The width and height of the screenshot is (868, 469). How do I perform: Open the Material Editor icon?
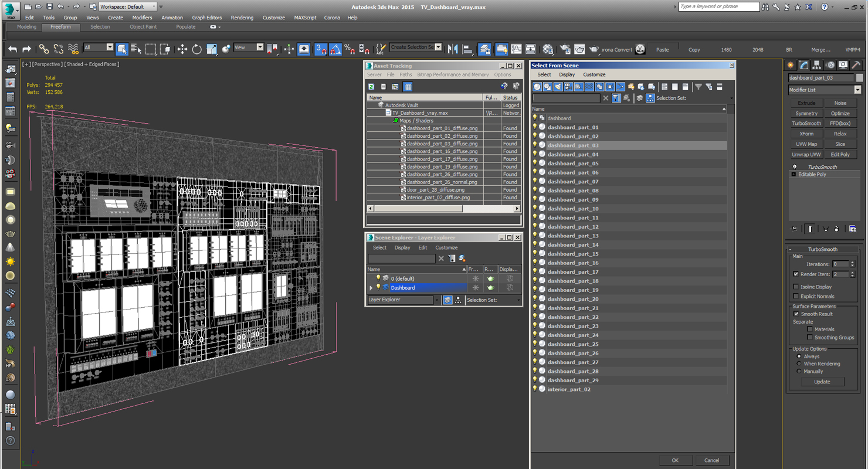548,49
